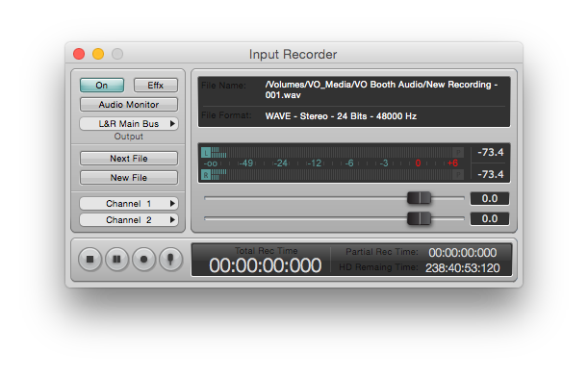
Task: Open the Channel 2 input dropdown
Action: tap(129, 220)
